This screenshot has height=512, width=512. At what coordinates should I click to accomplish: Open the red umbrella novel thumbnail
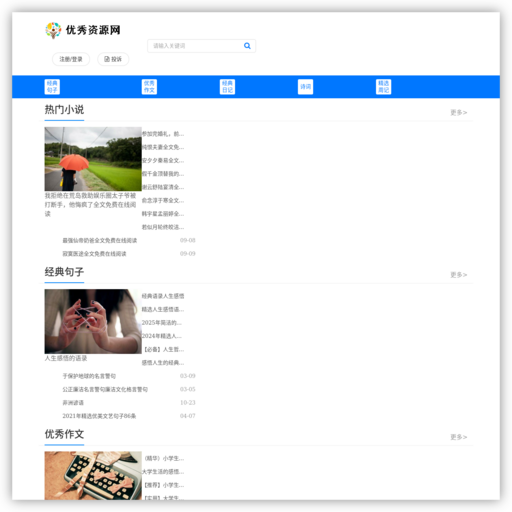point(93,159)
